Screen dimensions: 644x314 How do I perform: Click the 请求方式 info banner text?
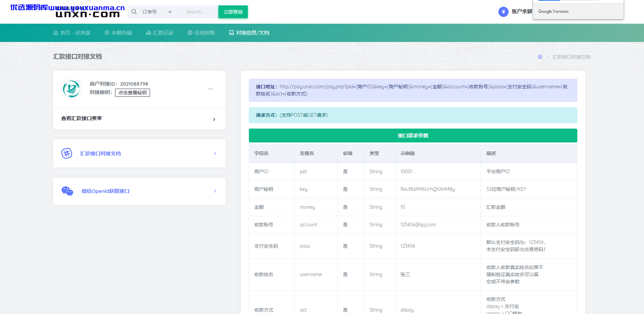click(292, 115)
